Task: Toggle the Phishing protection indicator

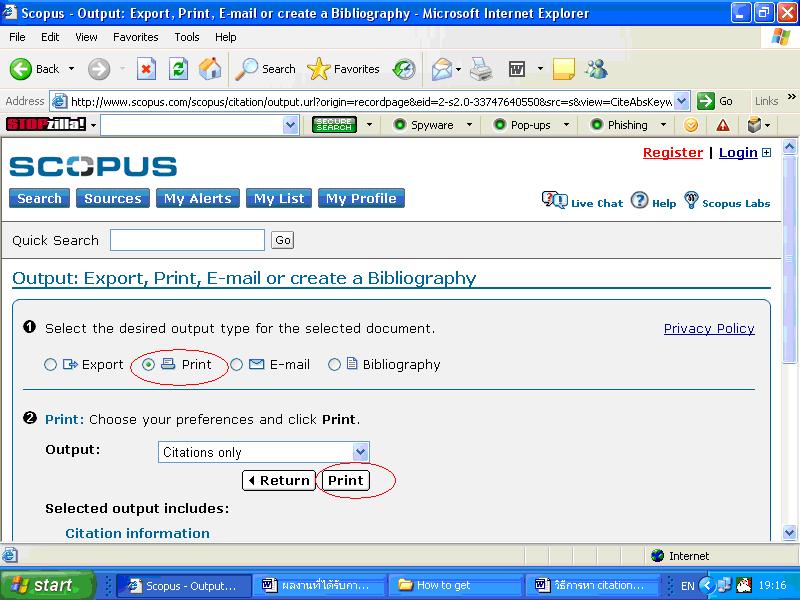Action: point(596,125)
